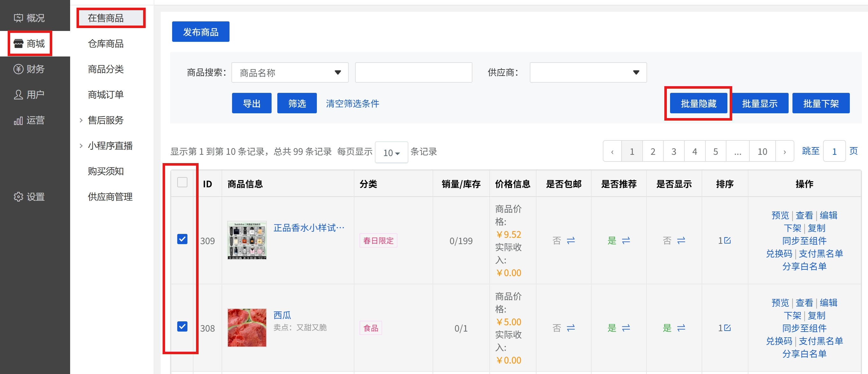Click the 运营 operations chart icon
Screen dimensions: 868x374
click(18, 120)
